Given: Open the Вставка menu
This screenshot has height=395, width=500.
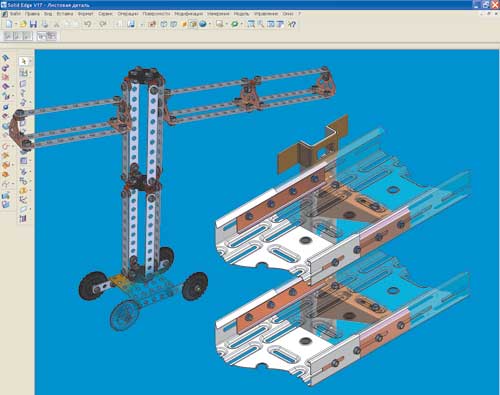Looking at the screenshot, I should coord(65,14).
